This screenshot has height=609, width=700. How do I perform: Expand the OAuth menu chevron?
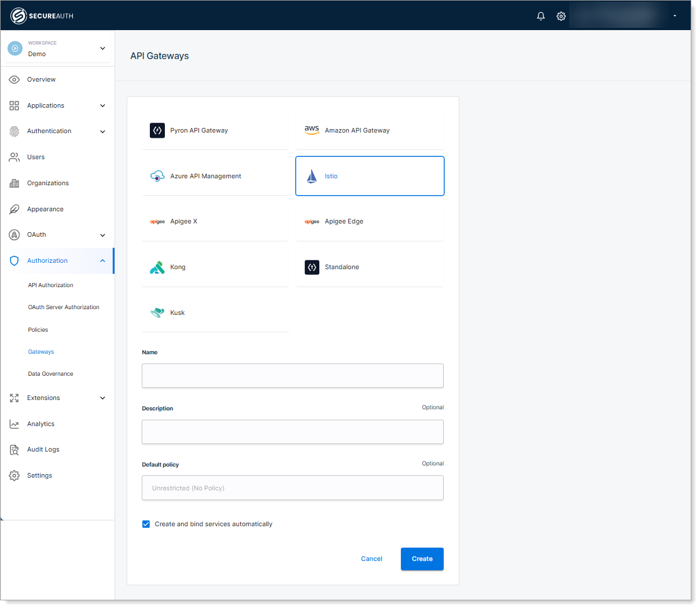[102, 236]
